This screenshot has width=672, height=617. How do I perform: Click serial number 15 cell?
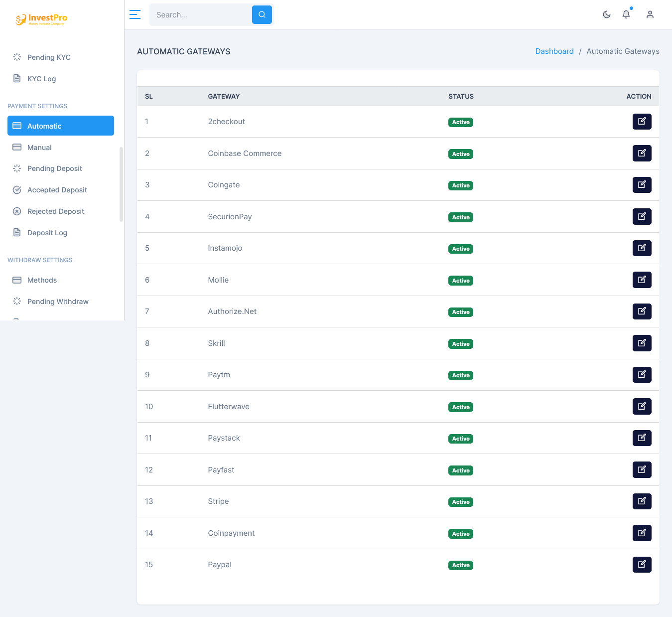click(149, 565)
